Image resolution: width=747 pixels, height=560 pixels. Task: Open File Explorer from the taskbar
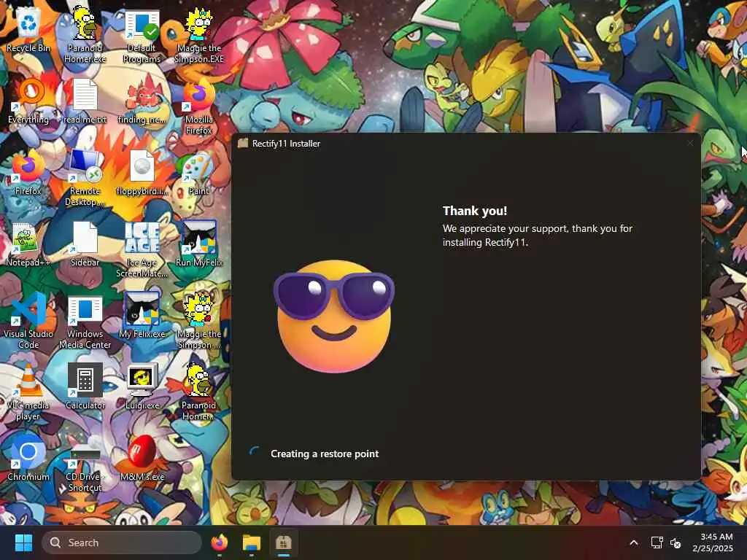(x=252, y=542)
